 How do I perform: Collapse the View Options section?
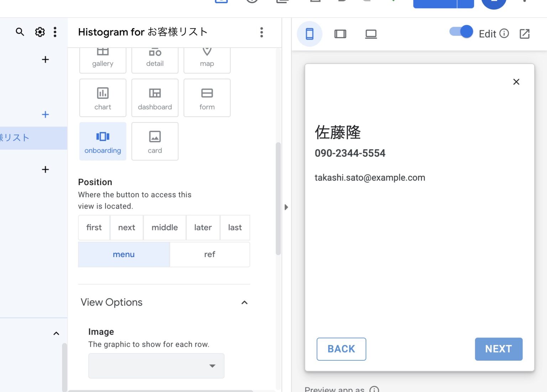click(x=244, y=302)
